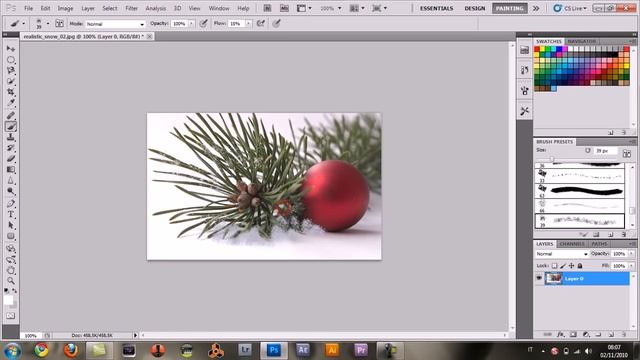Select the Crop tool

(11, 92)
